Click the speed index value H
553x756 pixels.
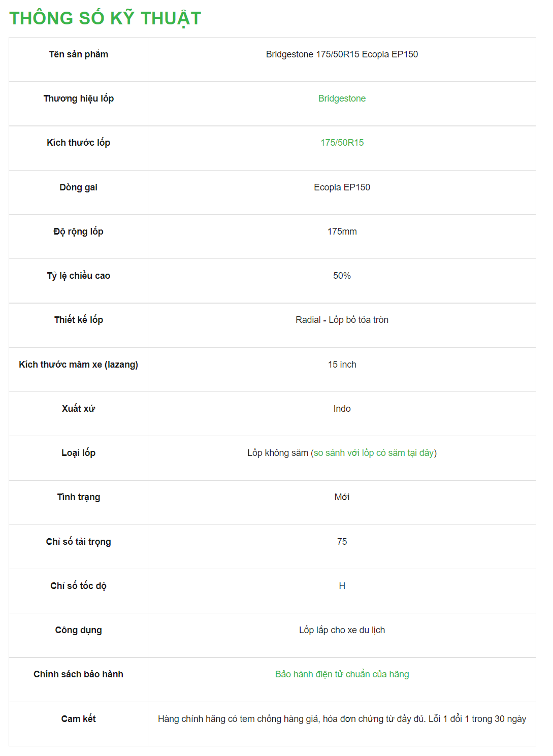(x=342, y=586)
